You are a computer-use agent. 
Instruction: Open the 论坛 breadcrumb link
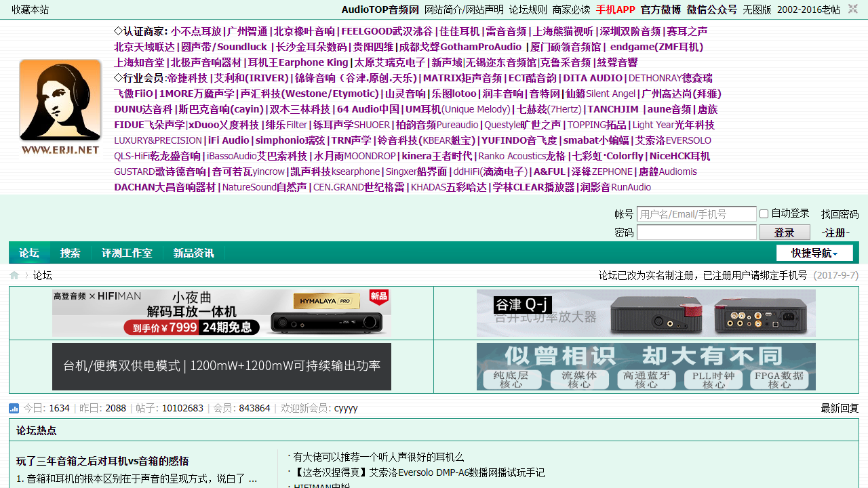[43, 275]
